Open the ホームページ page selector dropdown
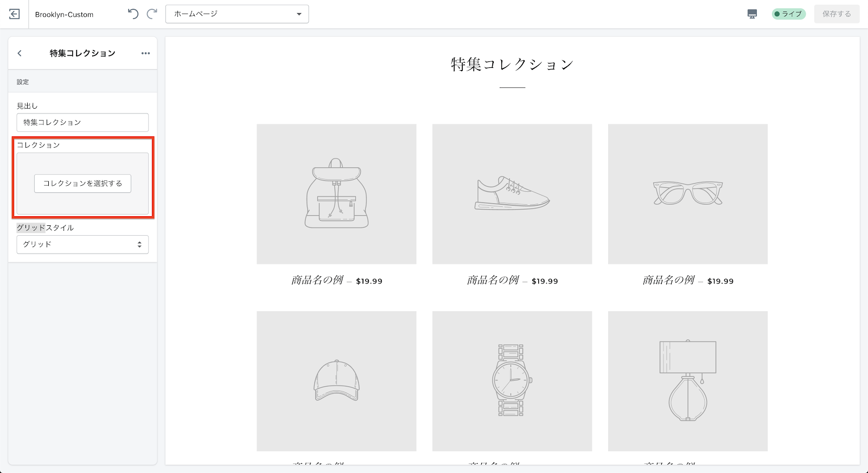Screen dimensions: 868x473 tap(237, 14)
